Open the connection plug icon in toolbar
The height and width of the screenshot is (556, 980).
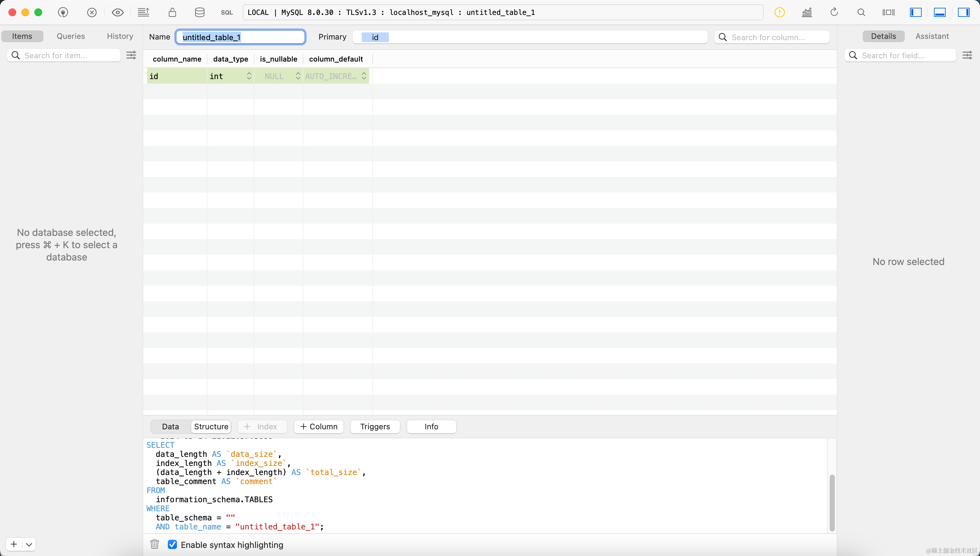63,13
